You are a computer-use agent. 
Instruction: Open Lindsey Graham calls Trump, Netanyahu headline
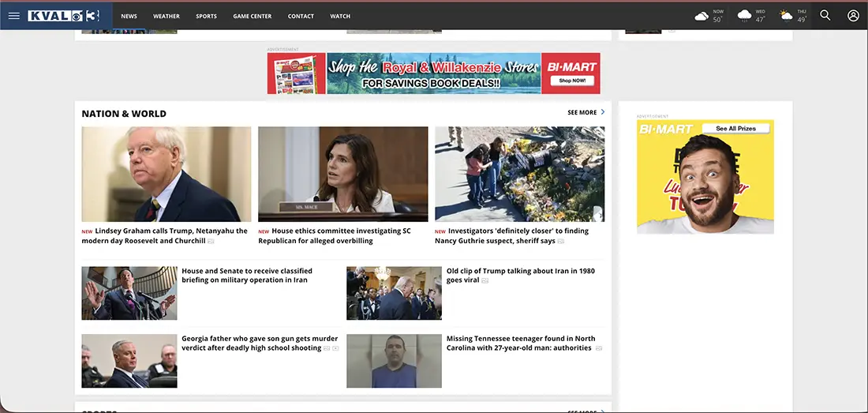point(164,236)
